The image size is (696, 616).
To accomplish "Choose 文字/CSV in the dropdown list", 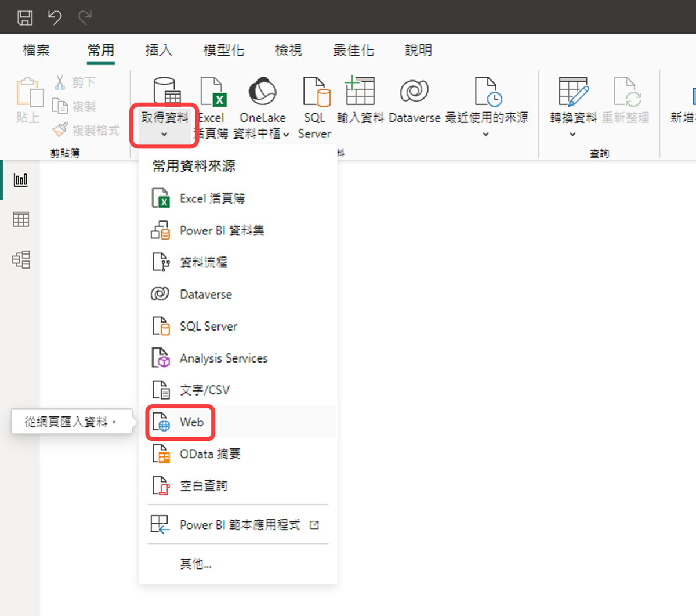I will coord(204,390).
